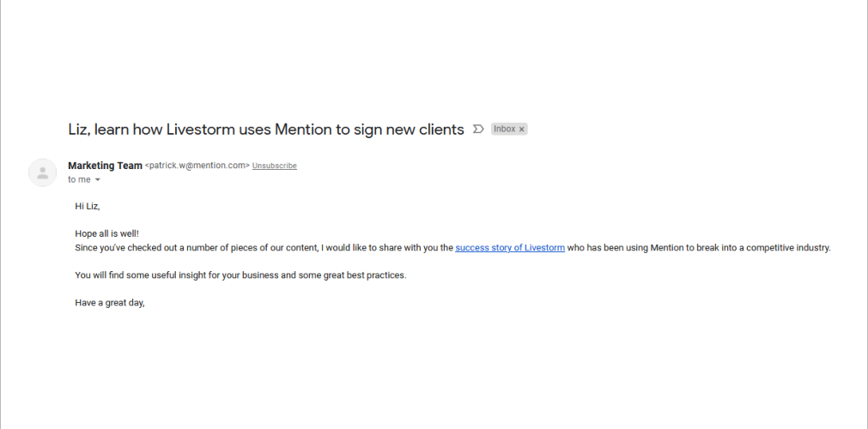Screen dimensions: 868x429
Task: Remove the Inbox label with its x
Action: (x=521, y=130)
